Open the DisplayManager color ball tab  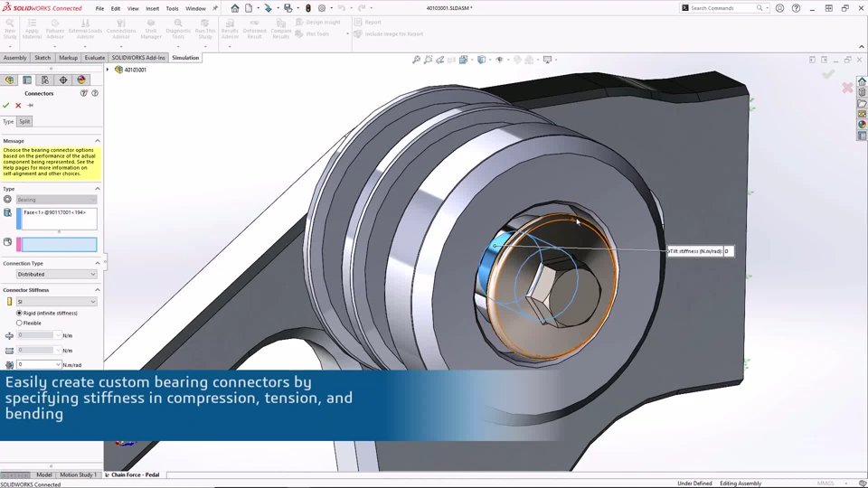[x=81, y=80]
